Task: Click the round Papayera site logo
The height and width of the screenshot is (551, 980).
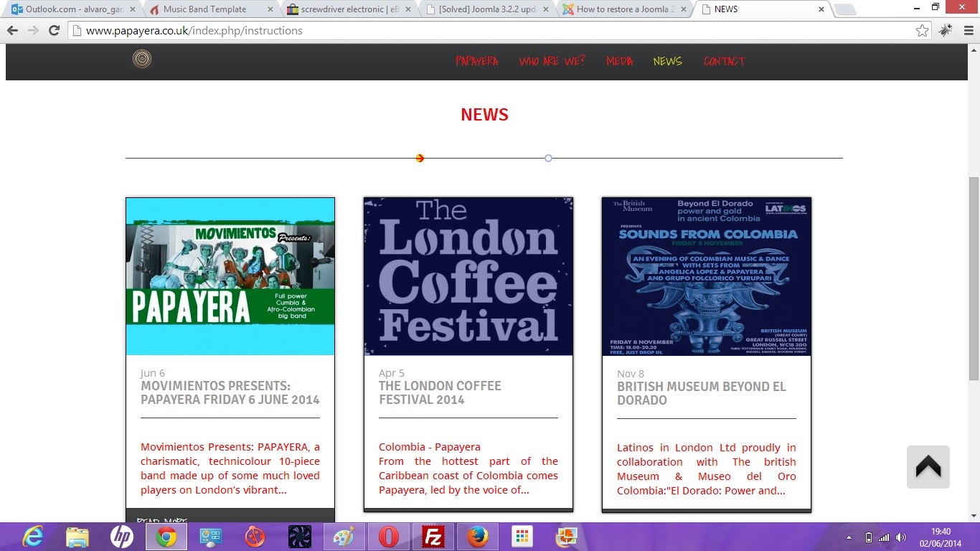Action: (x=142, y=59)
